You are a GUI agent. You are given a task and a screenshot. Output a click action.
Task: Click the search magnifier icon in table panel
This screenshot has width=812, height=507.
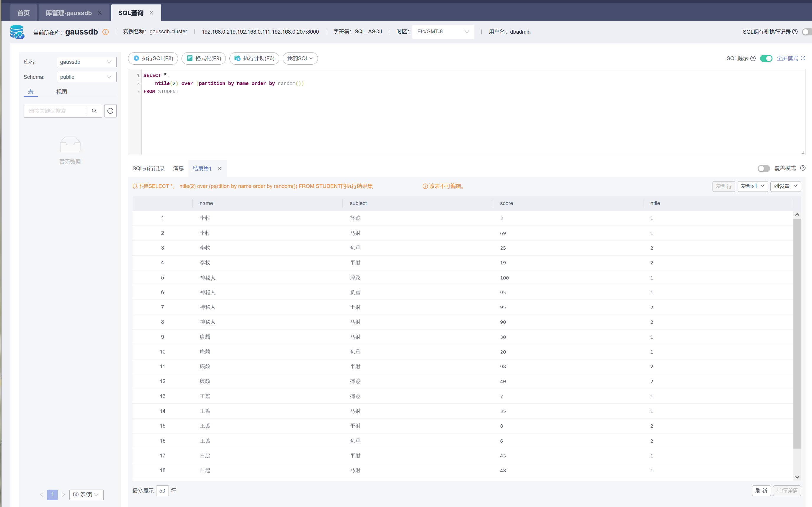tap(94, 111)
